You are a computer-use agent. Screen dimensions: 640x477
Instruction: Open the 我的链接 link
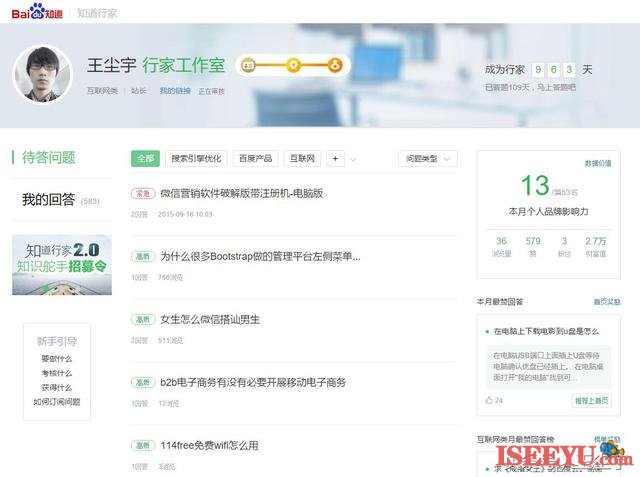175,91
